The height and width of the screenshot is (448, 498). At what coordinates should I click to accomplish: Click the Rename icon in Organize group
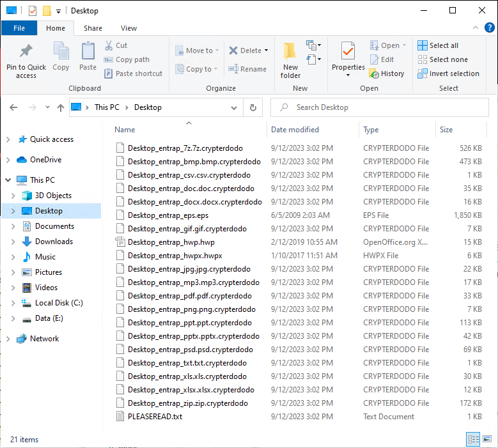[233, 69]
